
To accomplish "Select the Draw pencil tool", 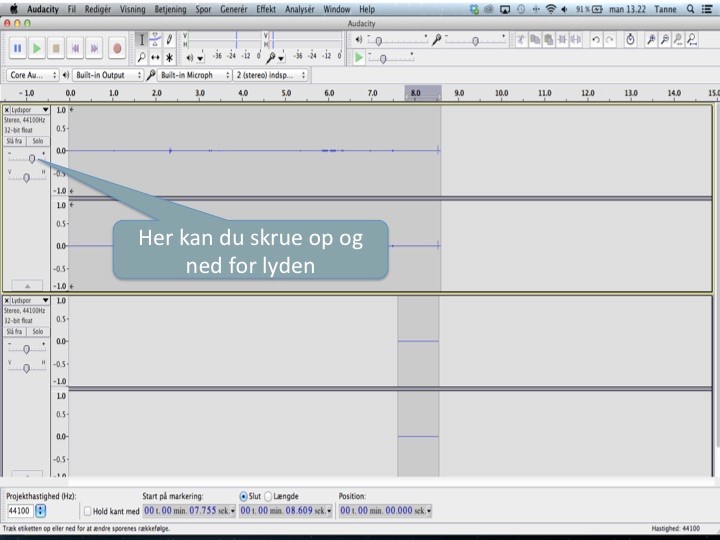I will 170,40.
